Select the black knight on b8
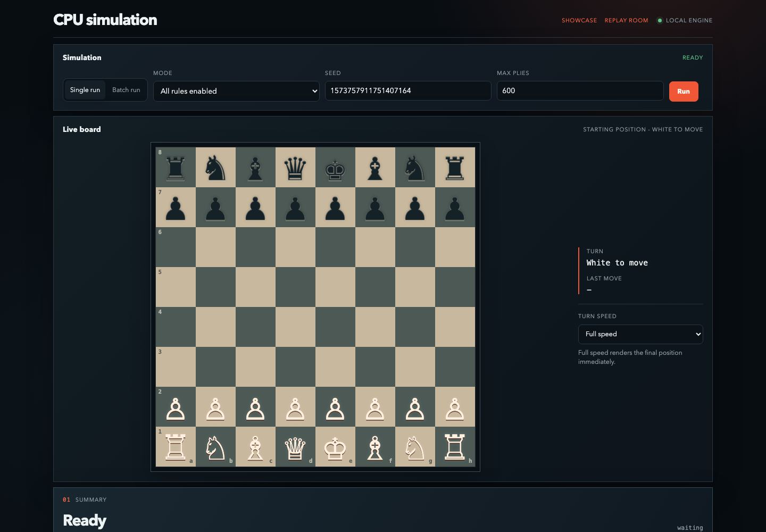 [215, 168]
